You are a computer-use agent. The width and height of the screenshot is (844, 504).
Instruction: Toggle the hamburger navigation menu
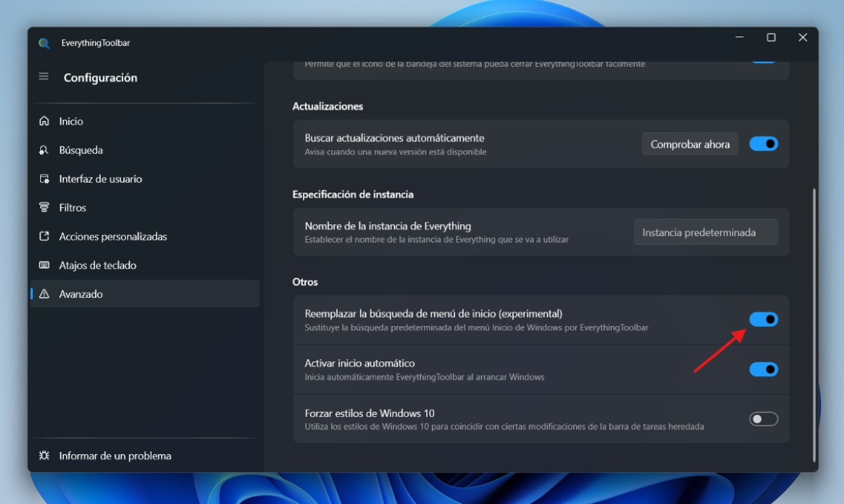click(x=44, y=77)
